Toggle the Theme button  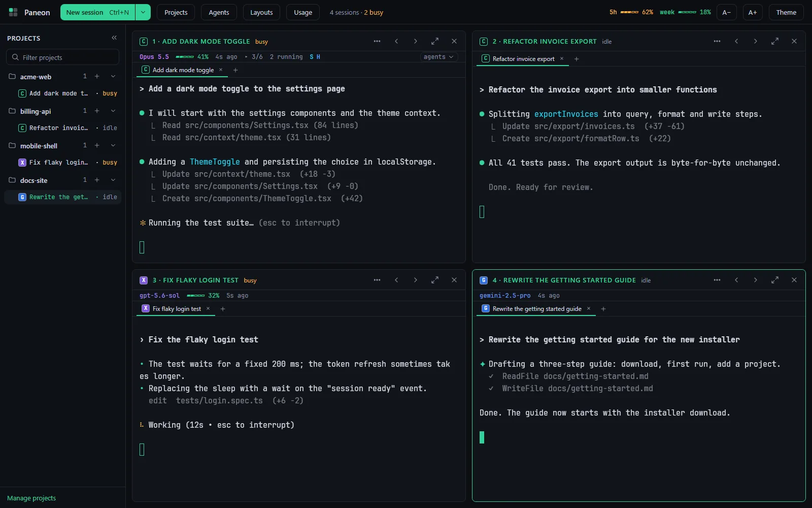tap(786, 12)
